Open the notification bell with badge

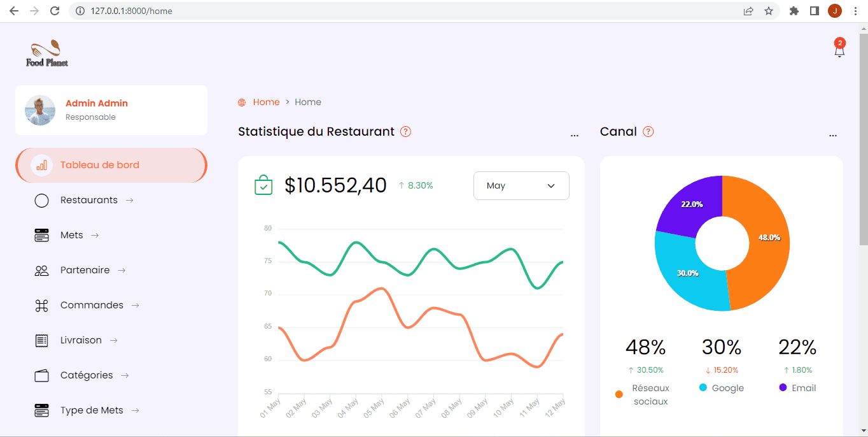click(x=839, y=48)
